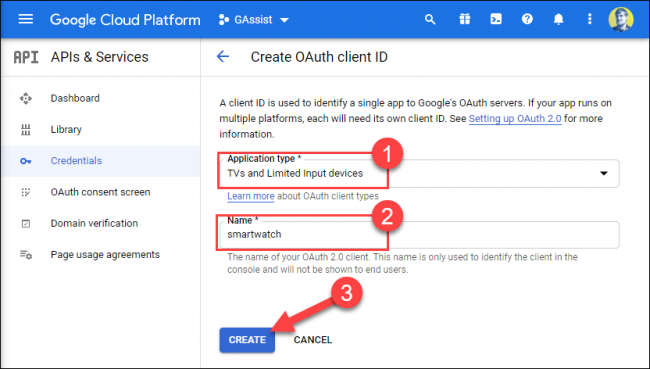Go back with the left arrow
This screenshot has height=369, width=650.
pyautogui.click(x=223, y=56)
